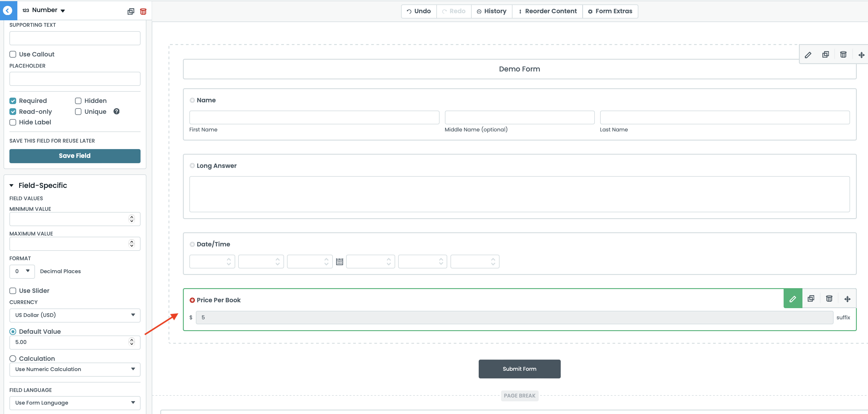Click the question mark help icon next to Unique

pyautogui.click(x=117, y=111)
